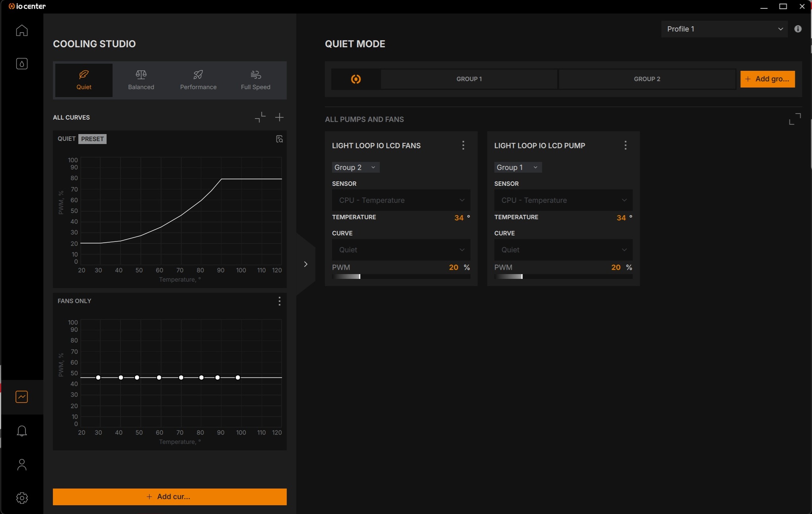
Task: Click the Add curve button
Action: point(170,496)
